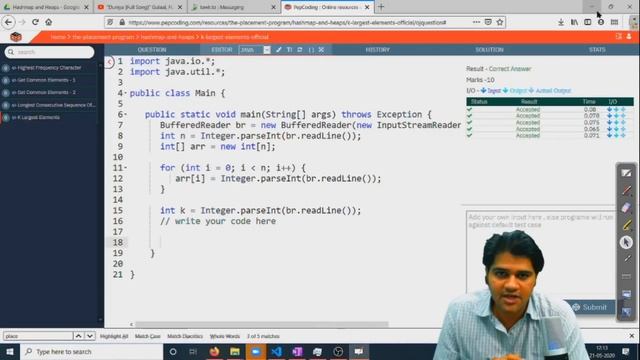This screenshot has height=360, width=640.
Task: Switch to the Hashmap and Heaps browser tab
Action: click(x=46, y=7)
